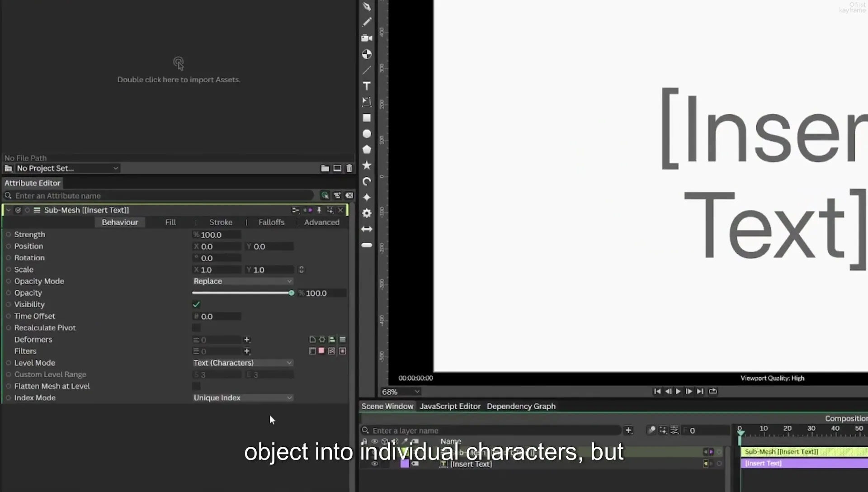
Task: Open the viewport zoom percentage dropdown
Action: (x=401, y=392)
